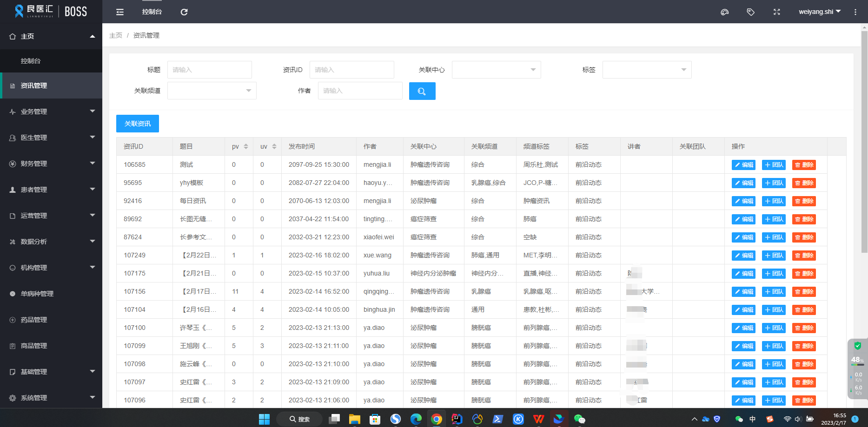The height and width of the screenshot is (427, 868).
Task: Click the page vertical scrollbar
Action: coord(864,142)
